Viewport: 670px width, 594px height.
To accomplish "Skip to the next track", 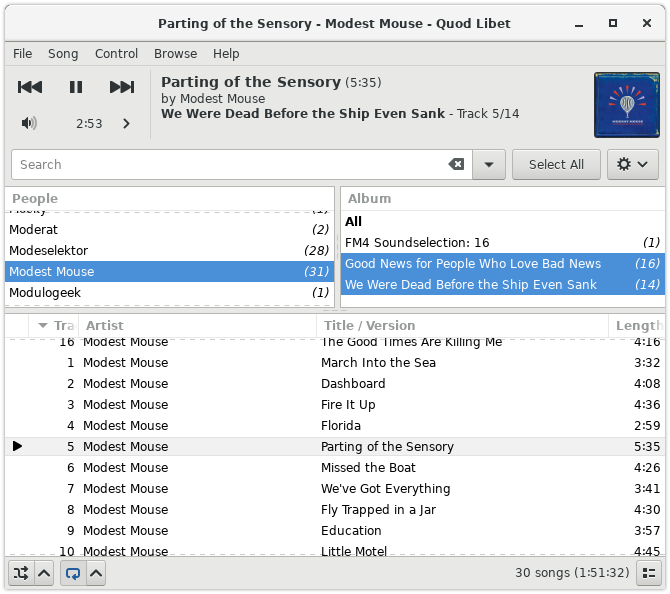I will (122, 87).
